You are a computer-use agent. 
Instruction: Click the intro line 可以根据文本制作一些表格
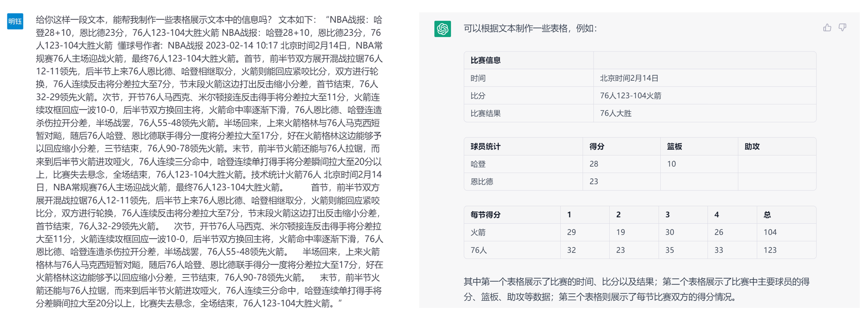click(530, 28)
